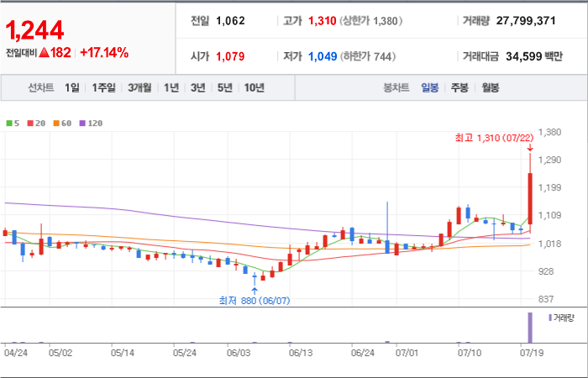Open the 3년 line chart
The height and width of the screenshot is (378, 588).
tap(197, 87)
